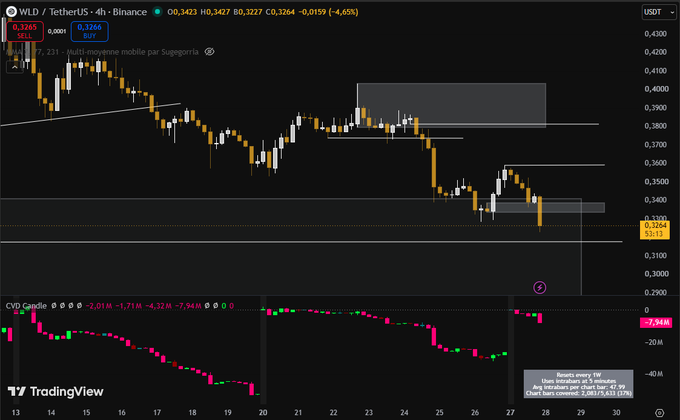680x420 pixels.
Task: Click date label 20 on time axis
Action: coord(263,412)
